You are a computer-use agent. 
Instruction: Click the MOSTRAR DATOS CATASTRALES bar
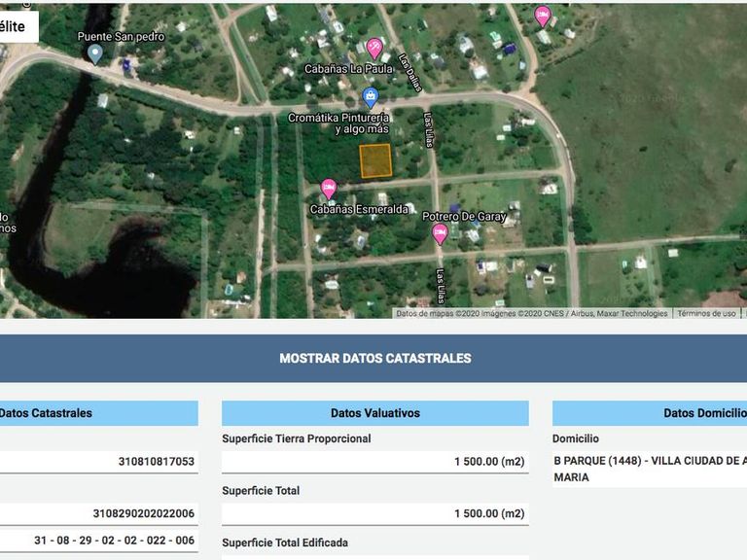click(x=373, y=358)
